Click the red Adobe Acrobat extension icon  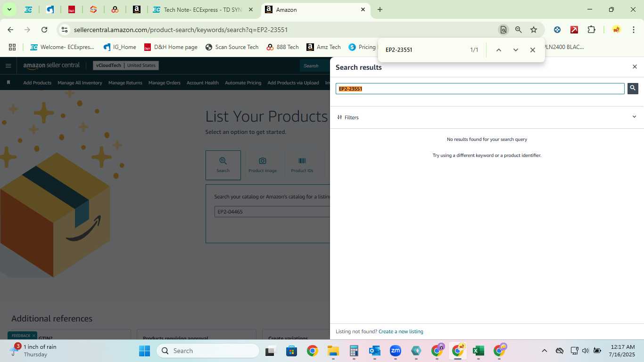(x=574, y=30)
